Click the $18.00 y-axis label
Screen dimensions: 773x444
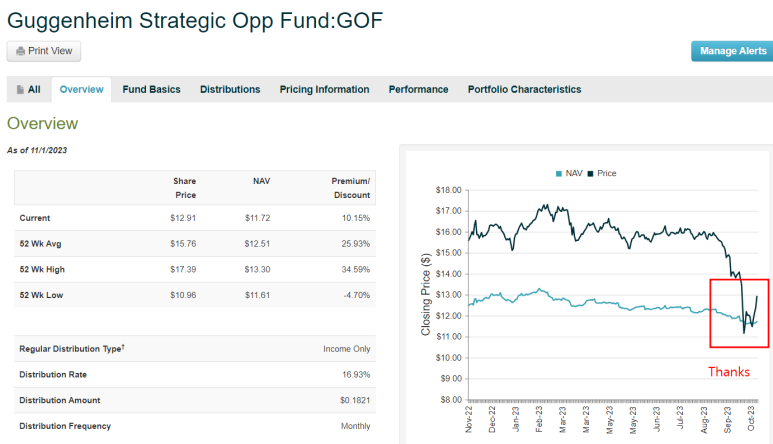(x=449, y=190)
